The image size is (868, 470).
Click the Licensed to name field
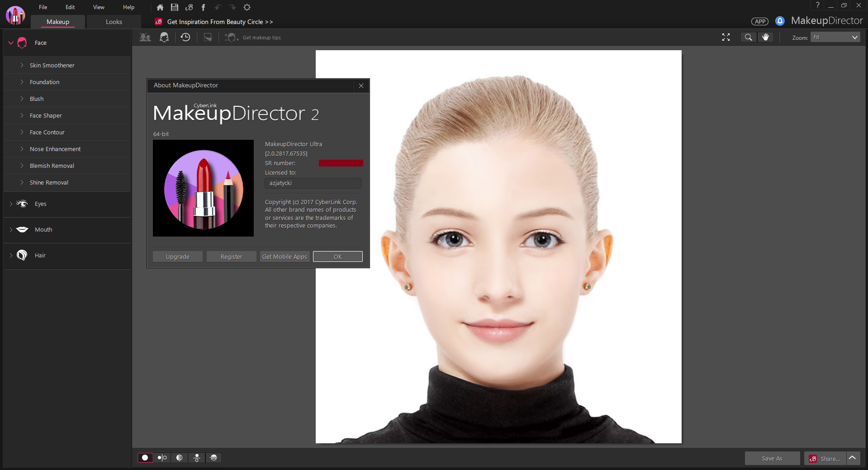(x=313, y=183)
